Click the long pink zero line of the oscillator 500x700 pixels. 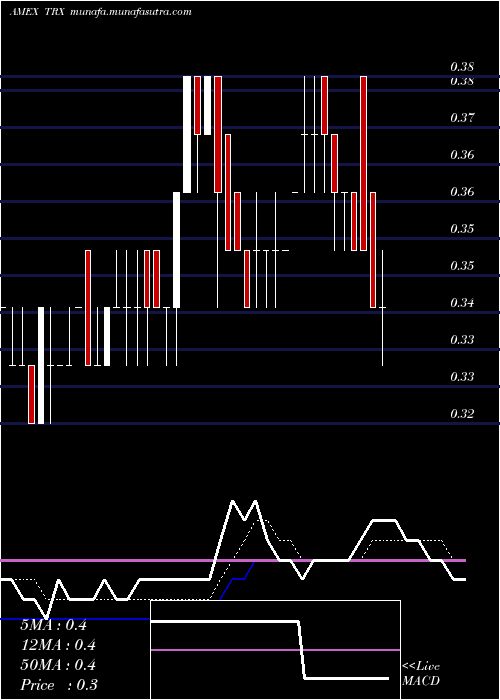tap(233, 560)
